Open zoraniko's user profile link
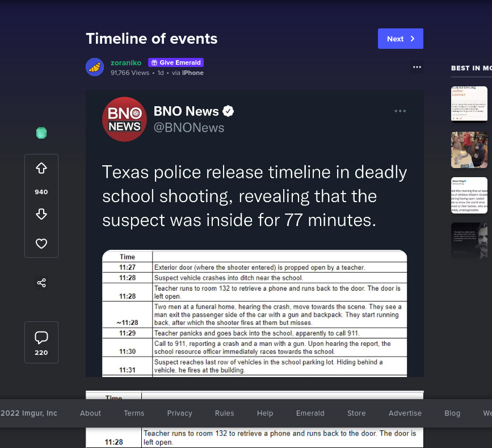The height and width of the screenshot is (448, 492). 126,63
